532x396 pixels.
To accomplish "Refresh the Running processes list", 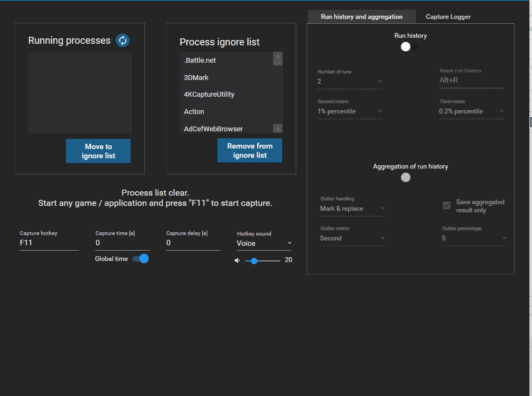I will pos(122,40).
